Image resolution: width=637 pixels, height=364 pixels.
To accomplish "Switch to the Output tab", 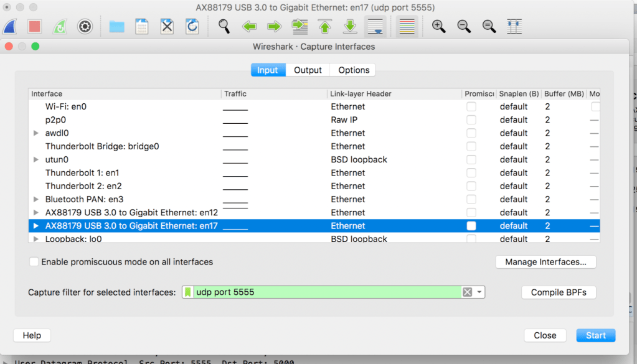I will 308,70.
